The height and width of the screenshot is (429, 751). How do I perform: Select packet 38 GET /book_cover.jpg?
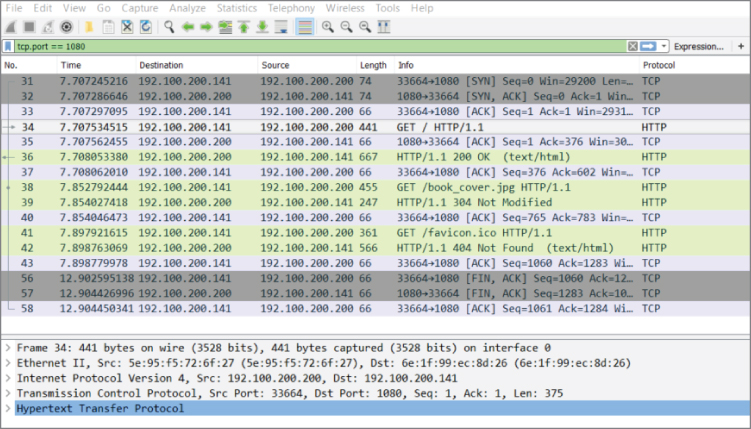click(x=376, y=187)
